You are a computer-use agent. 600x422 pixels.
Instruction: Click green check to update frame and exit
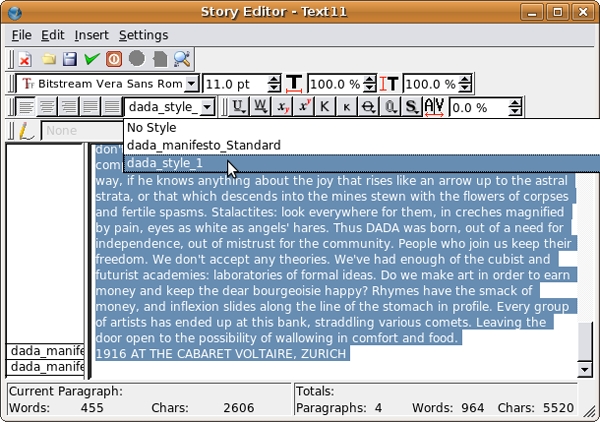coord(92,59)
